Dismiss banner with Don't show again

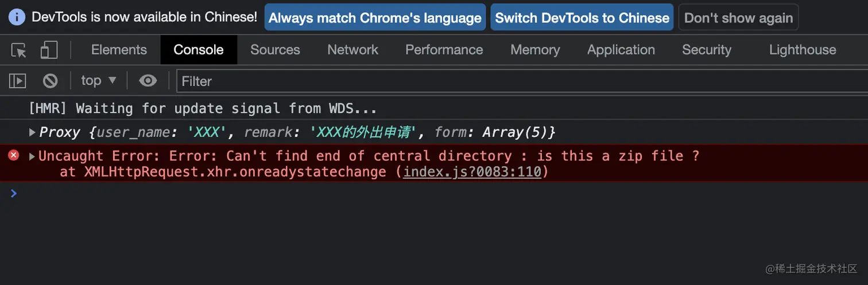click(738, 18)
